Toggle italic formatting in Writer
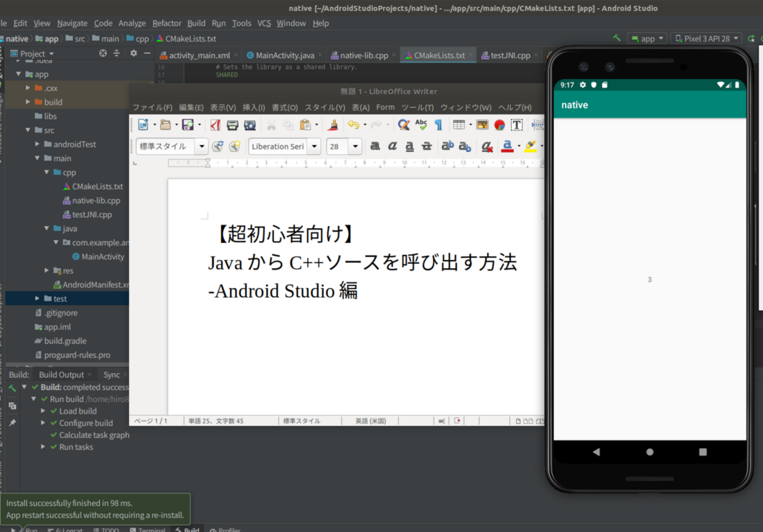This screenshot has width=763, height=532. [393, 146]
